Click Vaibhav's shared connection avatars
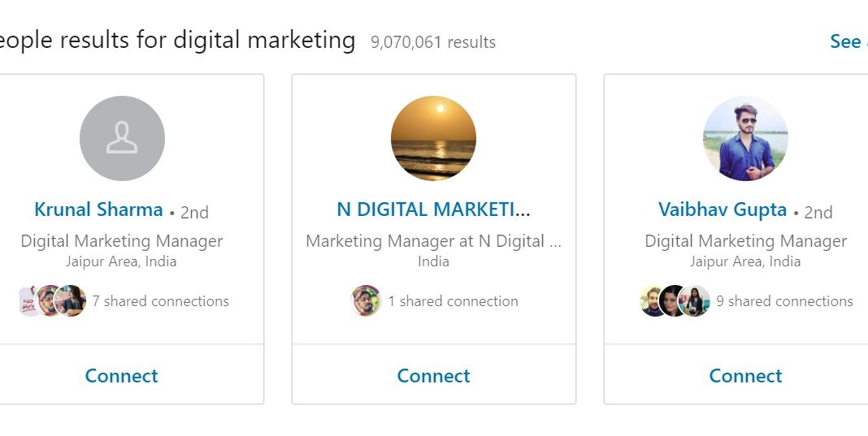Image resolution: width=868 pixels, height=436 pixels. (675, 301)
